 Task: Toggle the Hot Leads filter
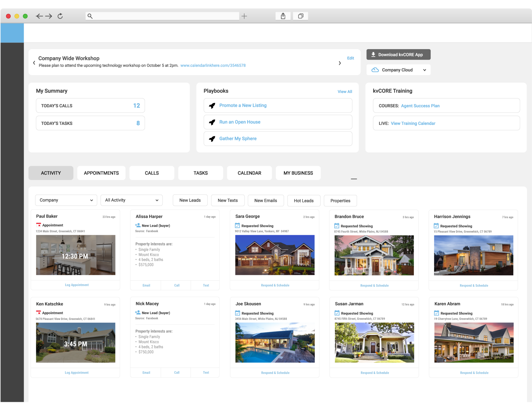click(x=304, y=201)
